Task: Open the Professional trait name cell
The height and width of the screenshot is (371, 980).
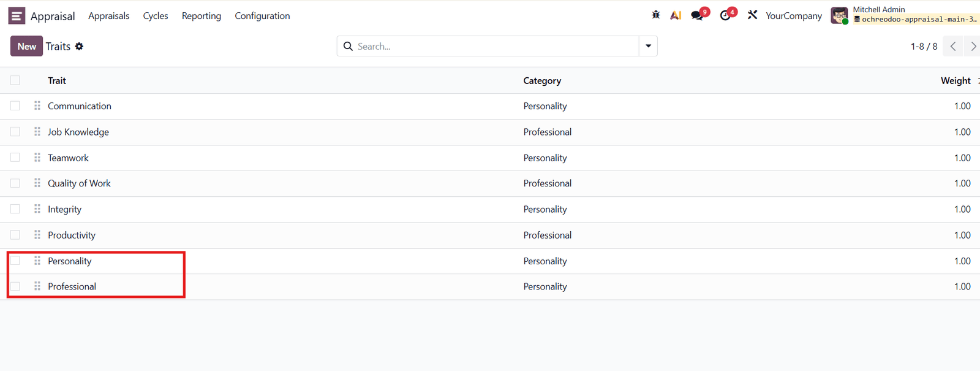Action: (x=72, y=286)
